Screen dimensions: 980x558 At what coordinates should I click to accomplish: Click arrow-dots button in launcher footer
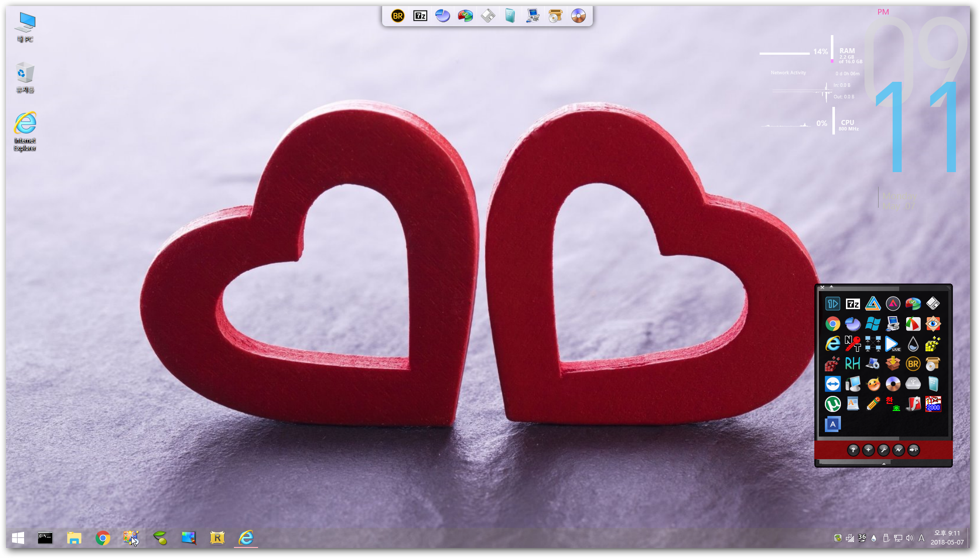point(914,450)
